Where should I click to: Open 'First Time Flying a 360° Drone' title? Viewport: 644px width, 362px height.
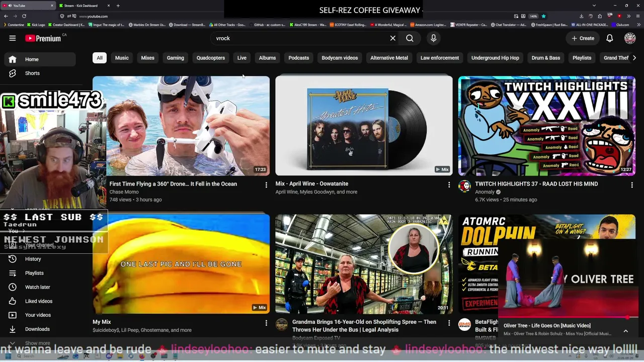click(173, 184)
